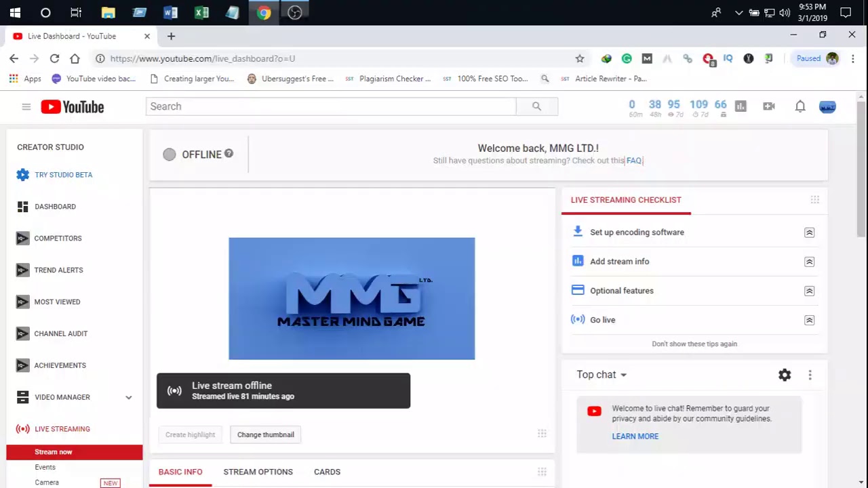The height and width of the screenshot is (488, 868).
Task: Collapse the Add stream info step
Action: [809, 262]
